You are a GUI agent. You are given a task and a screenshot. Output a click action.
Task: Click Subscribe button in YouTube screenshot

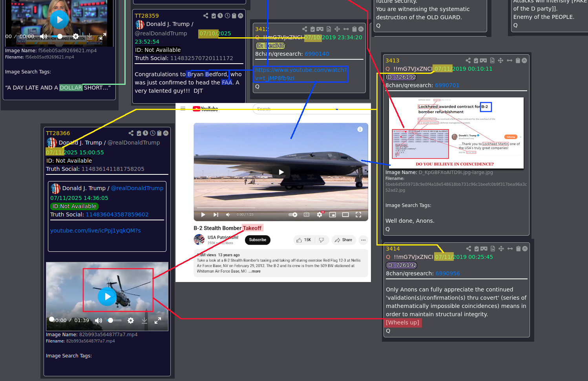click(x=257, y=240)
